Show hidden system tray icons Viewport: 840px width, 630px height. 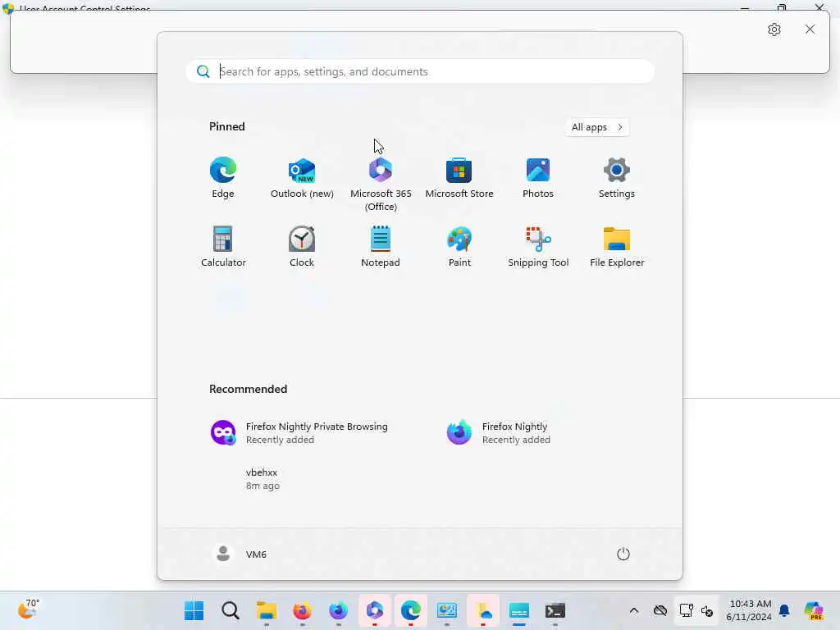(x=634, y=610)
